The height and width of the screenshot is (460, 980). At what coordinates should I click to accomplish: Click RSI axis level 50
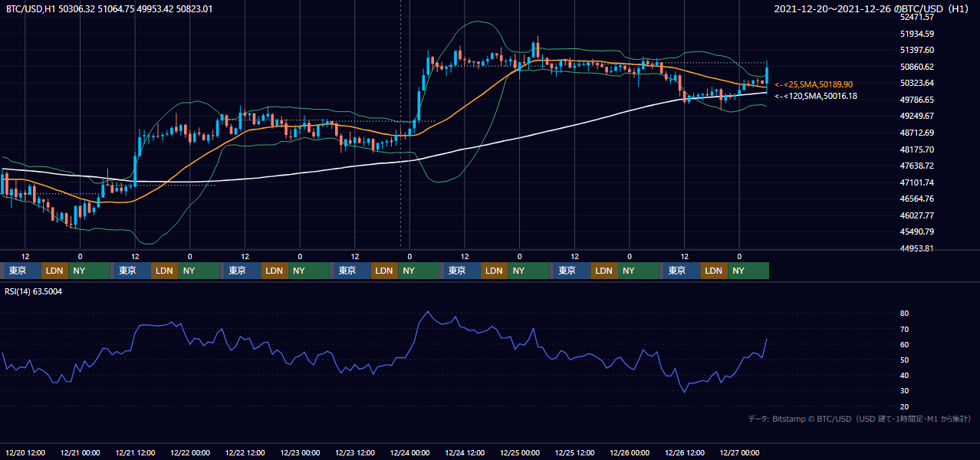(905, 360)
